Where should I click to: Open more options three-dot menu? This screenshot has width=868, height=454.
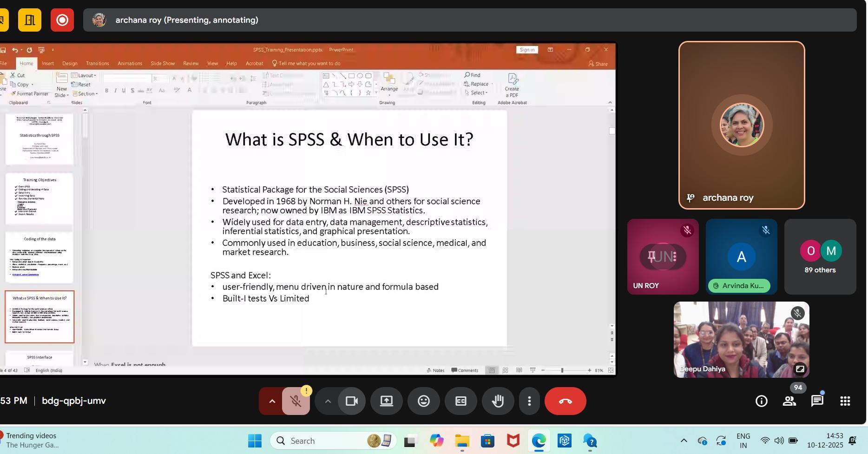(x=529, y=401)
